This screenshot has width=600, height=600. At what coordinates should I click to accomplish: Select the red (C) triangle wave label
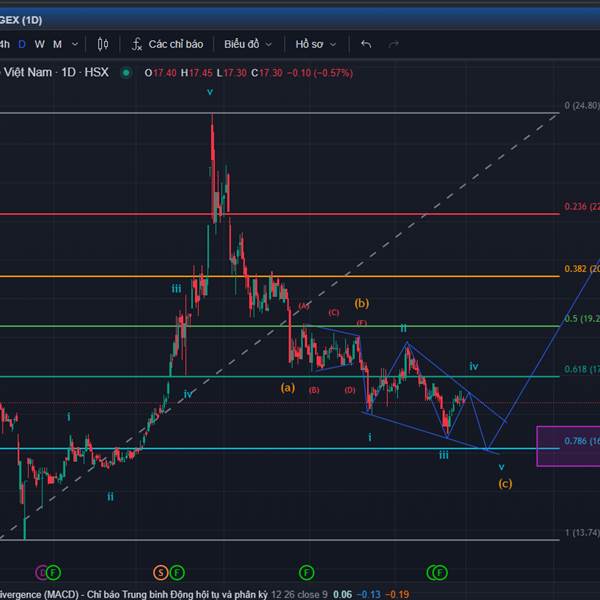[x=334, y=313]
